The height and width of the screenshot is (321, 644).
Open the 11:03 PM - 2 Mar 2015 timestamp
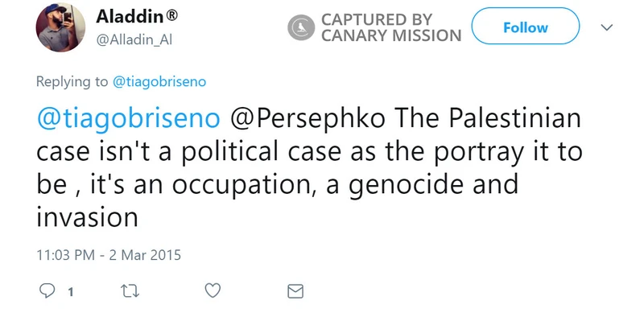pos(109,255)
